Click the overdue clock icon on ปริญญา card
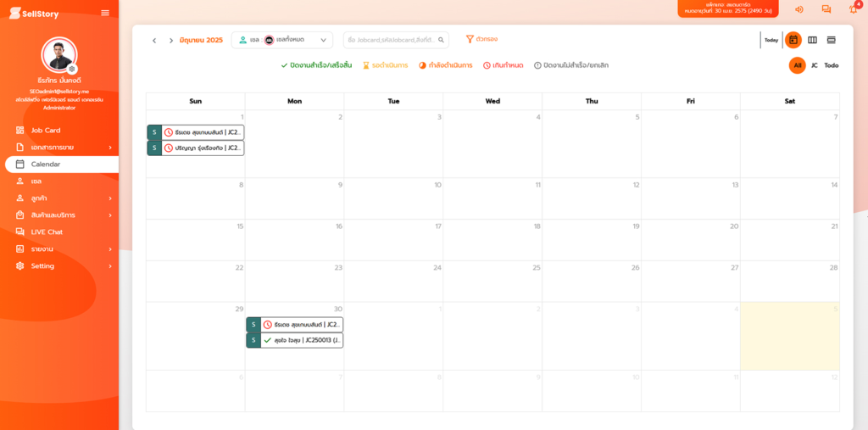The width and height of the screenshot is (868, 430). click(169, 148)
